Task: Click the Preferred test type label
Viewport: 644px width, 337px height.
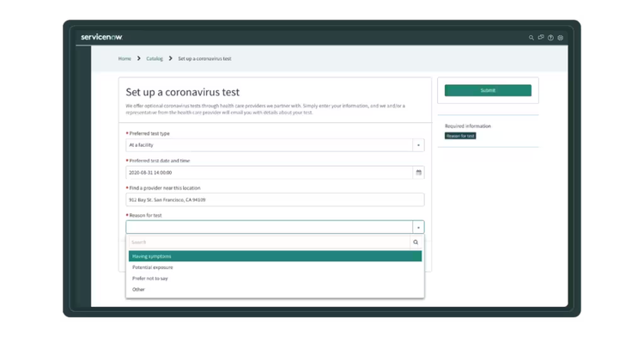Action: pos(149,133)
